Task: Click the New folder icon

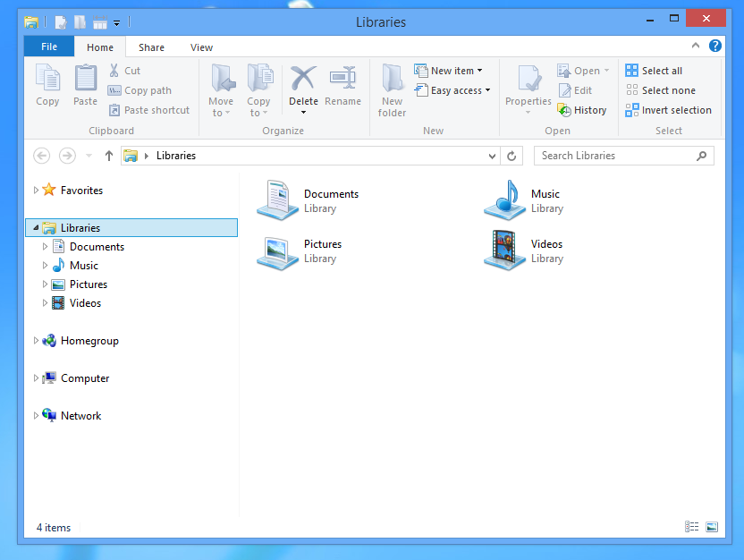Action: (x=393, y=77)
